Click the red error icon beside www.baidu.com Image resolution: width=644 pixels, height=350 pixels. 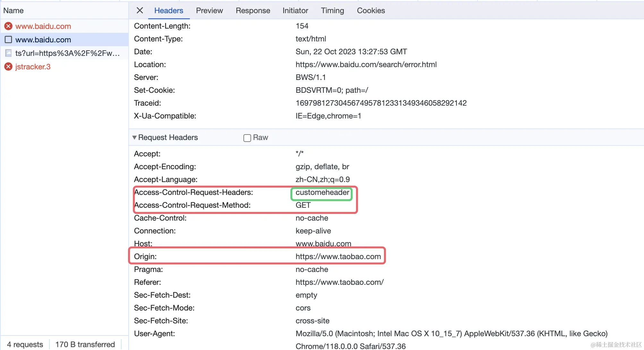click(8, 26)
